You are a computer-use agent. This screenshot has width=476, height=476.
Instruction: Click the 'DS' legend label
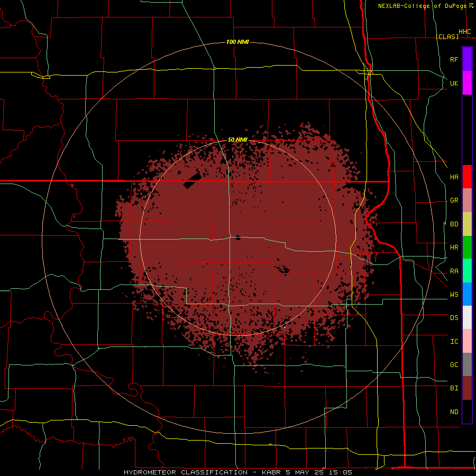pos(454,318)
